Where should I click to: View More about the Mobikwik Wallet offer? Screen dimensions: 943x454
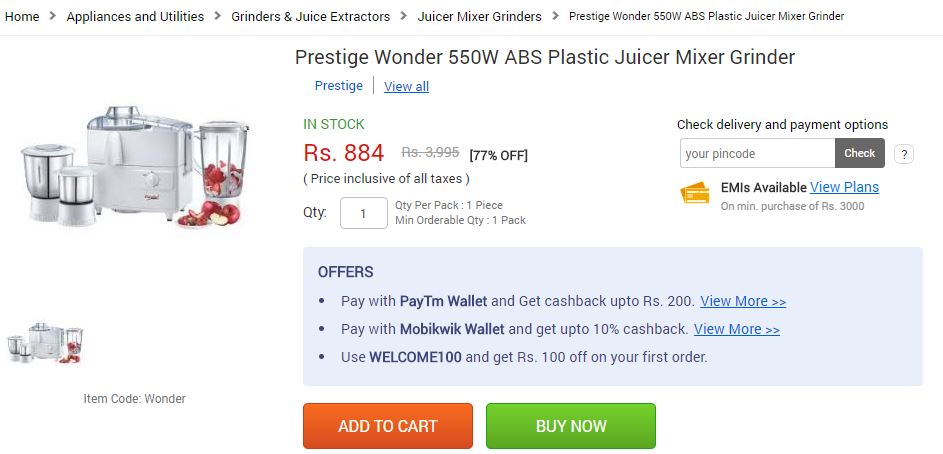pyautogui.click(x=737, y=329)
